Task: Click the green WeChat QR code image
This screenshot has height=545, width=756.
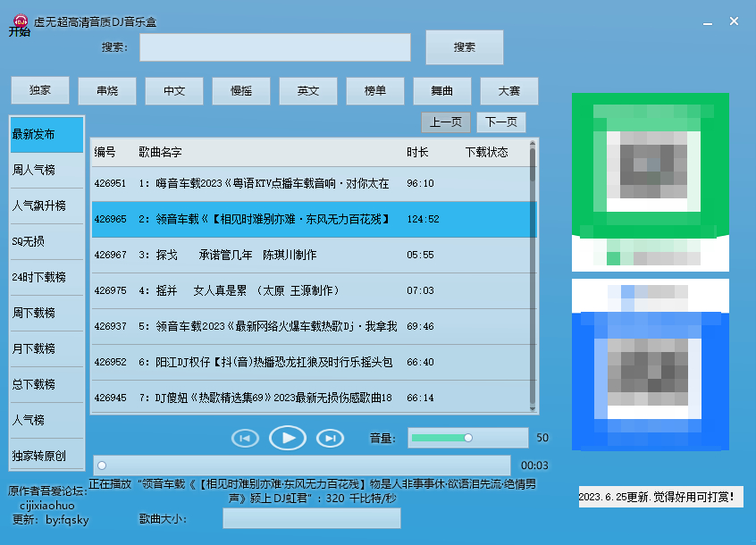Action: pyautogui.click(x=651, y=182)
